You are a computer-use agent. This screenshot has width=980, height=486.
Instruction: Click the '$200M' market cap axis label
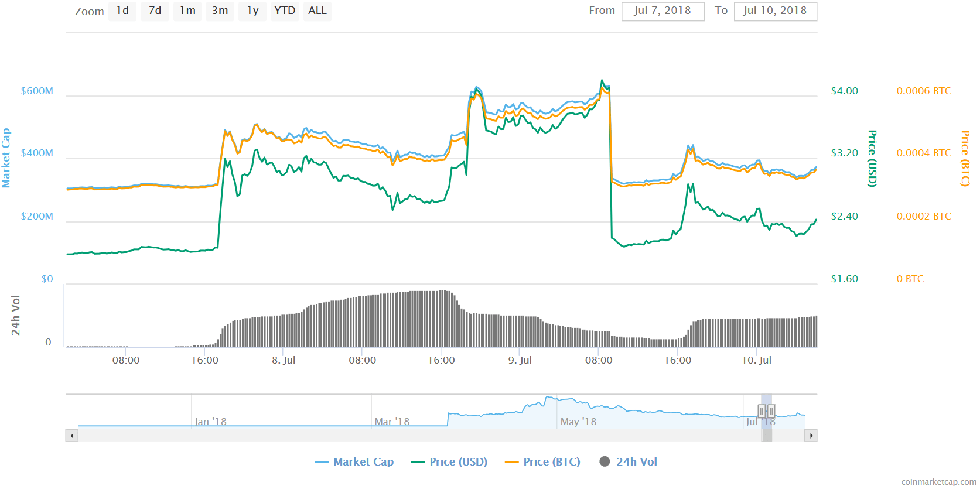(37, 216)
